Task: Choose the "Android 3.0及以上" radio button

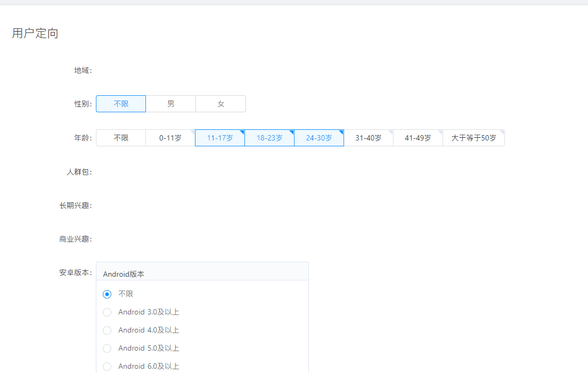Action: click(x=107, y=312)
